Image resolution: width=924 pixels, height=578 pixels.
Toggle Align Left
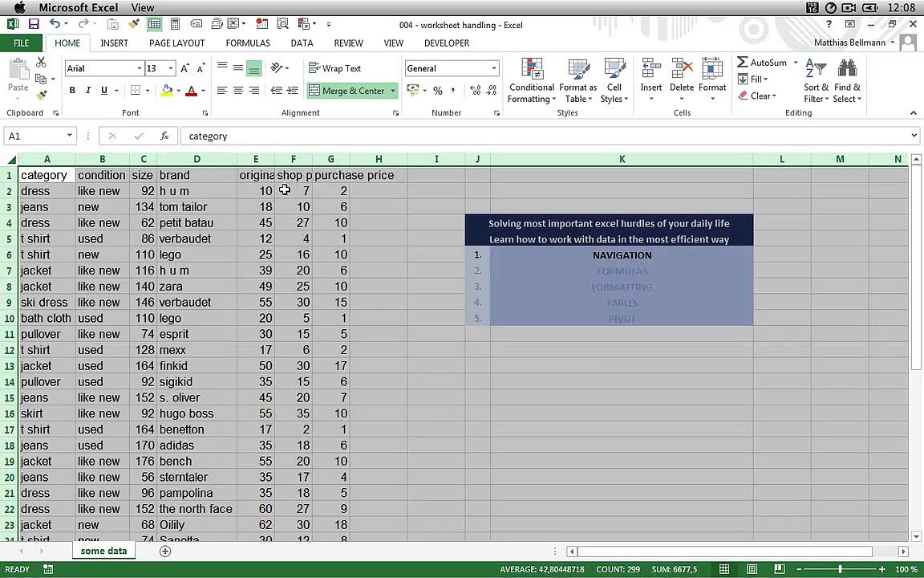pyautogui.click(x=222, y=90)
